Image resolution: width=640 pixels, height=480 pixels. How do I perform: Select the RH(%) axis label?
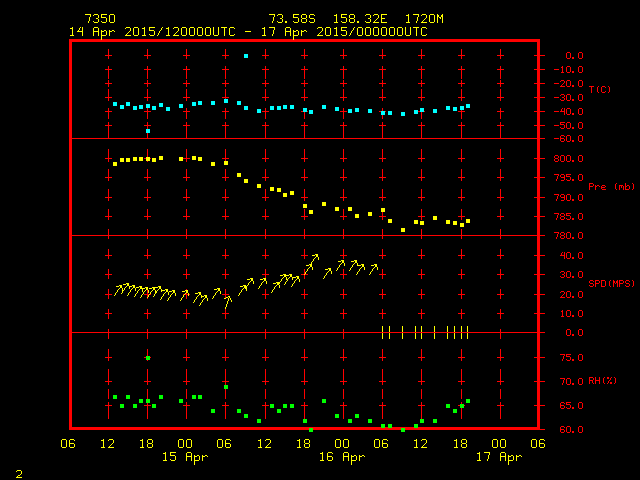pos(602,381)
